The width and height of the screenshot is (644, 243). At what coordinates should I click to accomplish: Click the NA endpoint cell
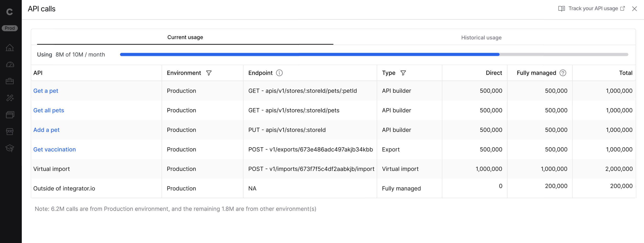[252, 188]
